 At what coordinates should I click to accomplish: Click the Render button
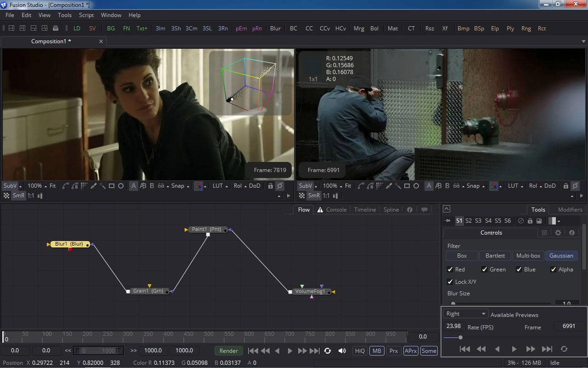click(229, 351)
